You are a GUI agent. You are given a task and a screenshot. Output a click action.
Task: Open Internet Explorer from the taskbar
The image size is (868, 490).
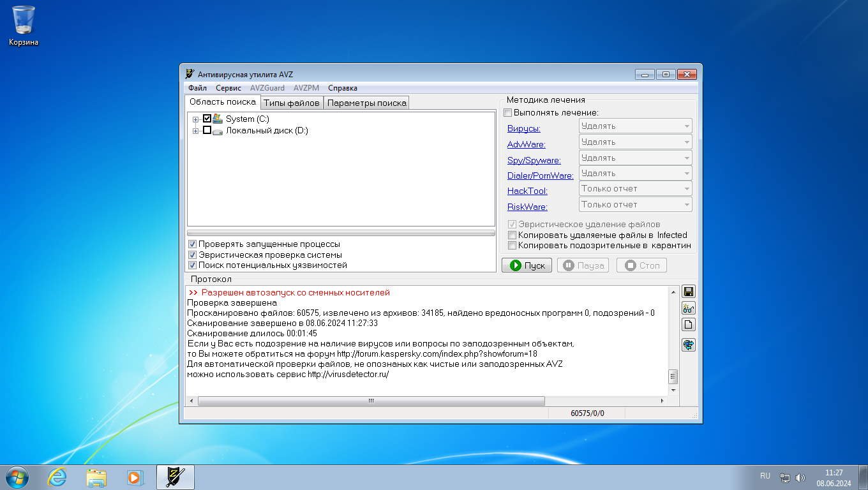point(57,477)
